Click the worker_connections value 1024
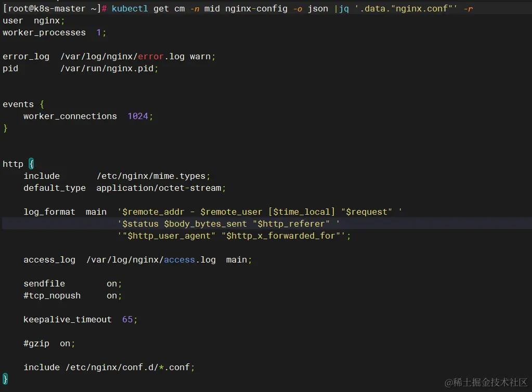 pyautogui.click(x=138, y=116)
